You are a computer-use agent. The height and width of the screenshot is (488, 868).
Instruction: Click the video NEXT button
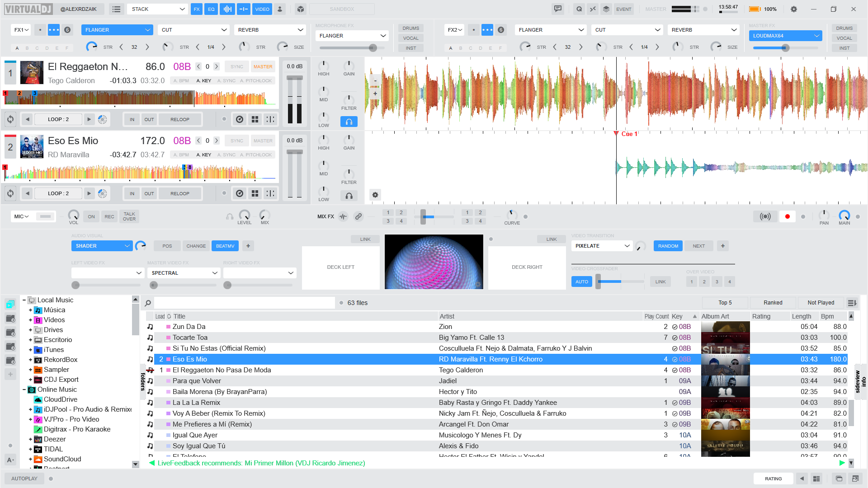pos(699,246)
